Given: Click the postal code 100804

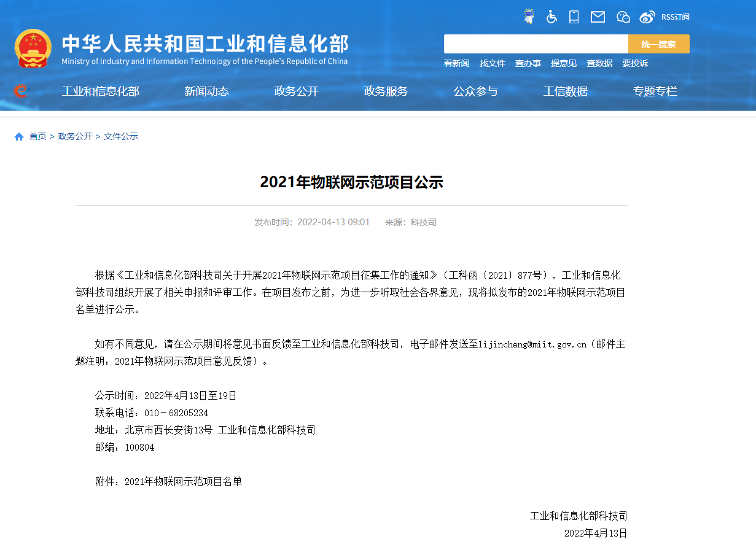Looking at the screenshot, I should [x=139, y=448].
